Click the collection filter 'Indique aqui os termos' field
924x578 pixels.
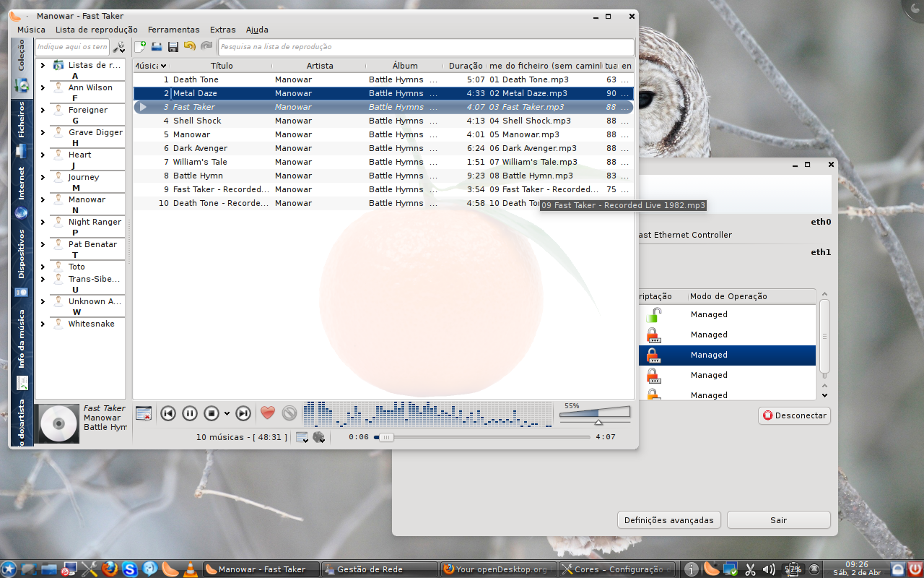72,47
